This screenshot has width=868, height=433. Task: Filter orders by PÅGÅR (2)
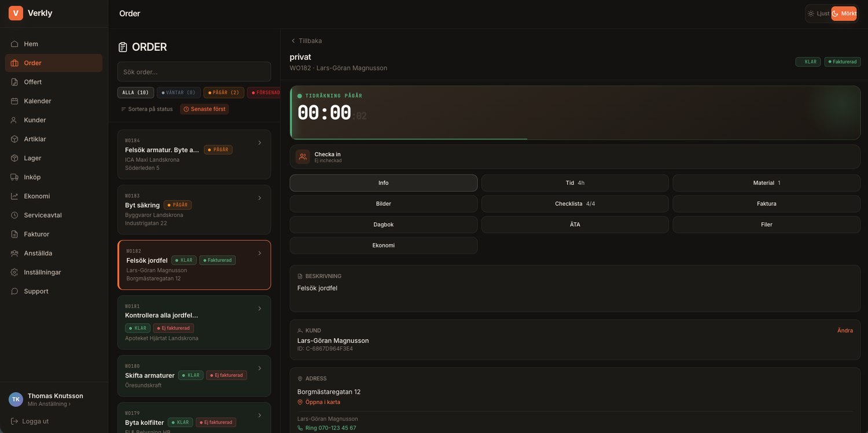pyautogui.click(x=224, y=92)
